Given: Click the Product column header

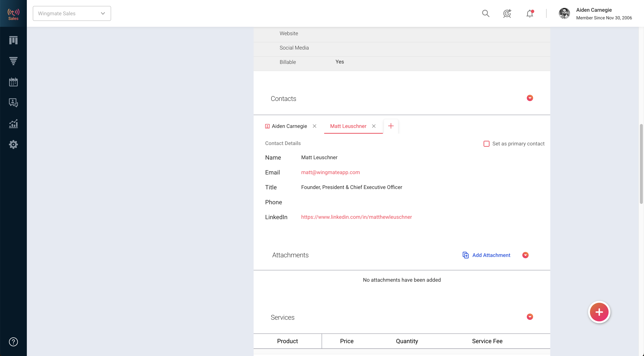Looking at the screenshot, I should point(287,341).
